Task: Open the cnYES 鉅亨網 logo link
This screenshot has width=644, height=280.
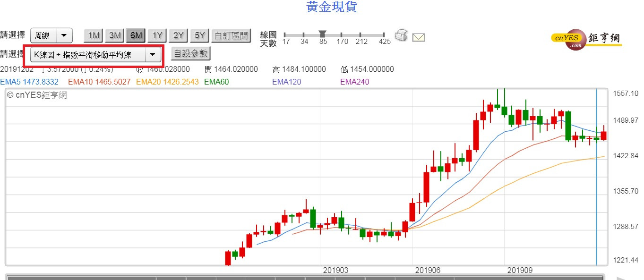Action: [x=586, y=40]
